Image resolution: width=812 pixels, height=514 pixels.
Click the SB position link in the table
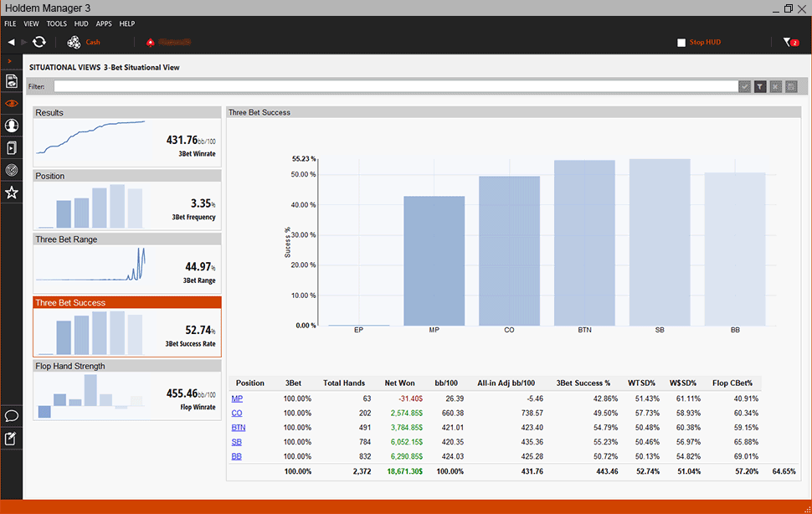click(237, 442)
